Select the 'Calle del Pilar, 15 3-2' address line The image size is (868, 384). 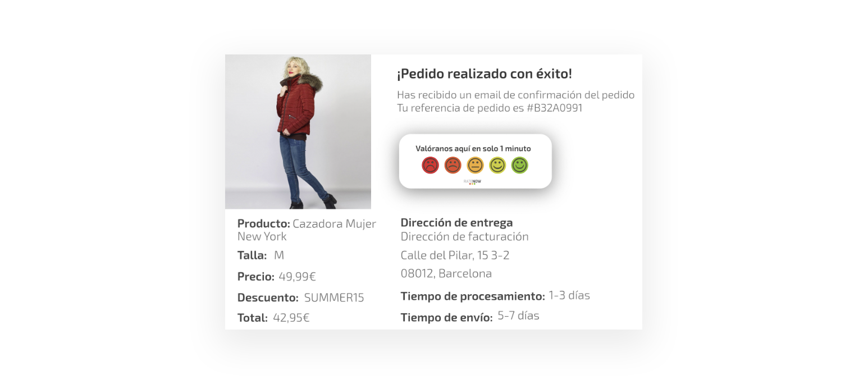(x=455, y=255)
